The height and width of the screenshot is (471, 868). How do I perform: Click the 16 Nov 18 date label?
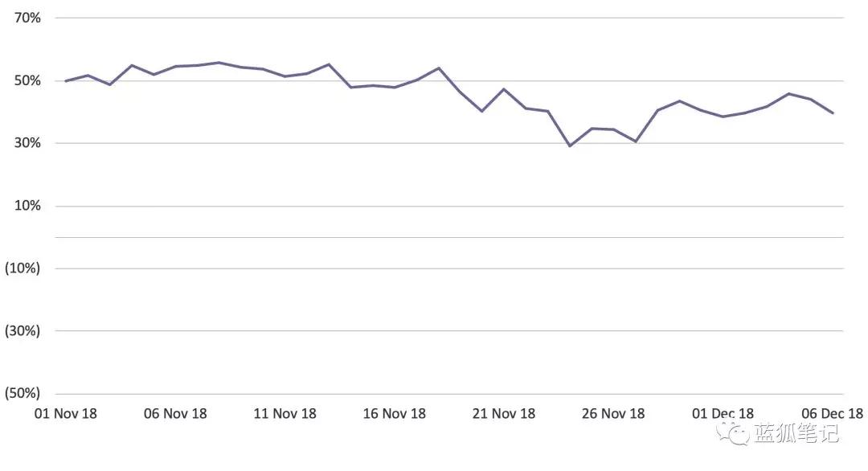click(x=394, y=414)
